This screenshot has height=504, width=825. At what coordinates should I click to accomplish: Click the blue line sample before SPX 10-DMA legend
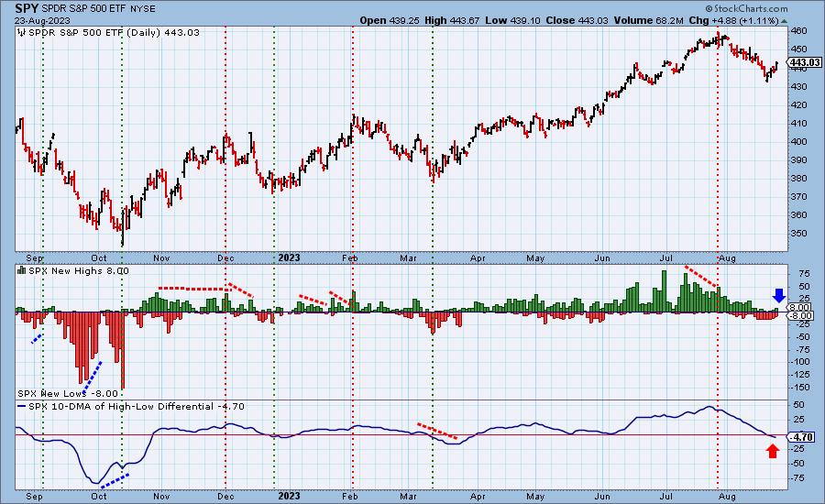tap(22, 407)
